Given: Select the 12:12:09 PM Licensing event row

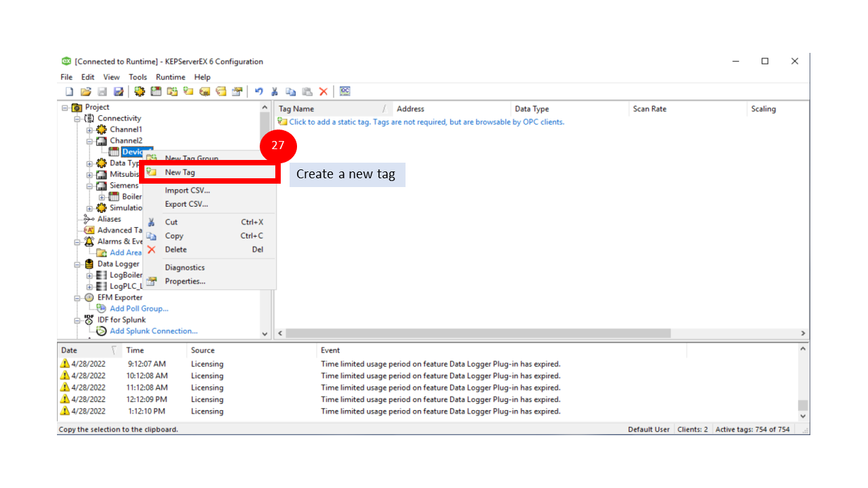Looking at the screenshot, I should 427,399.
